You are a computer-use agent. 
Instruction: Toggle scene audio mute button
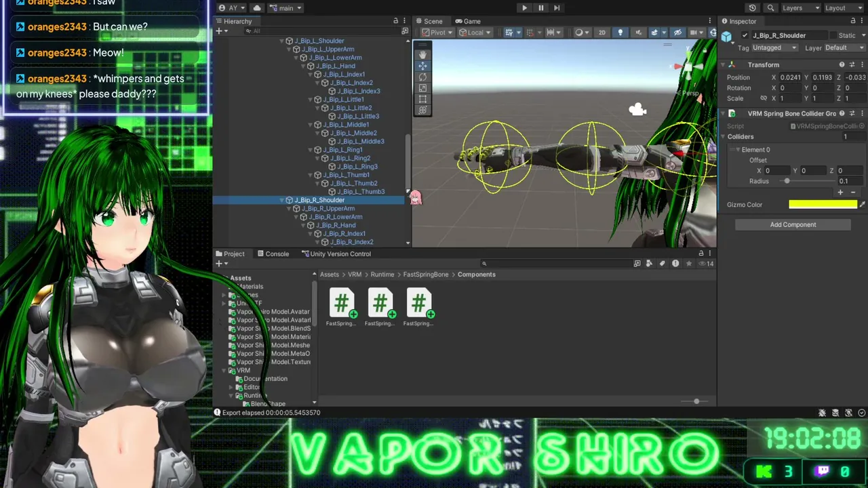point(638,33)
